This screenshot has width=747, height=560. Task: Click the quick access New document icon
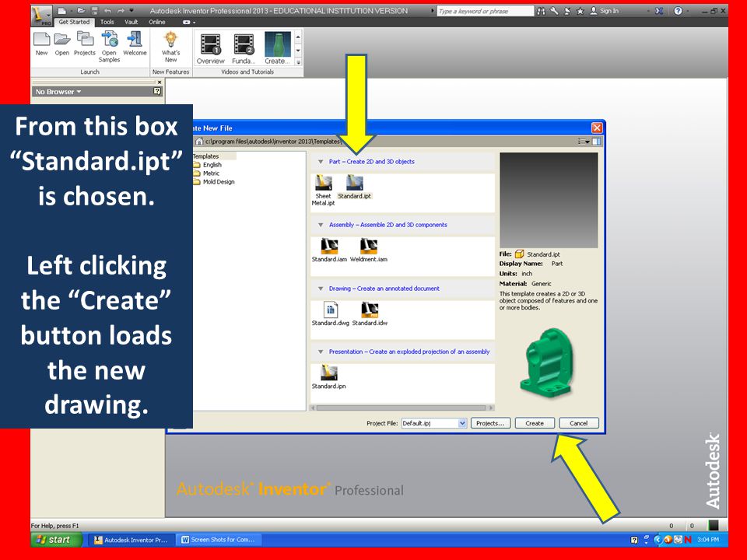tap(62, 10)
